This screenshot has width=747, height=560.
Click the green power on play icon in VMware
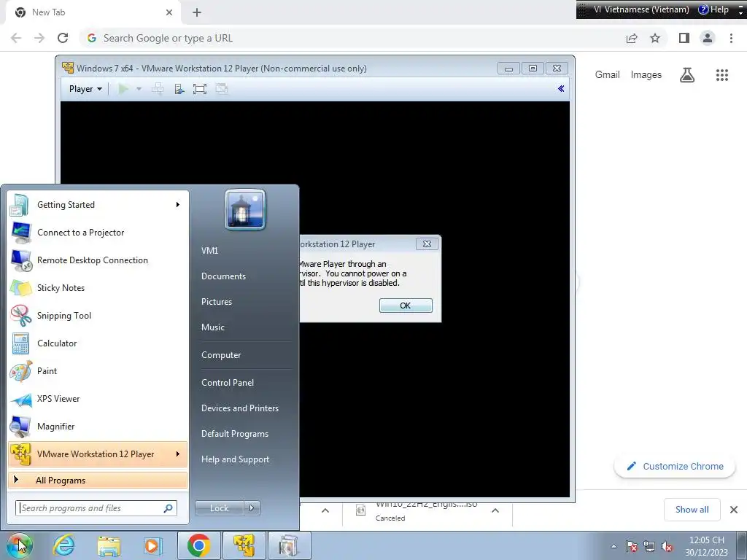click(x=123, y=88)
